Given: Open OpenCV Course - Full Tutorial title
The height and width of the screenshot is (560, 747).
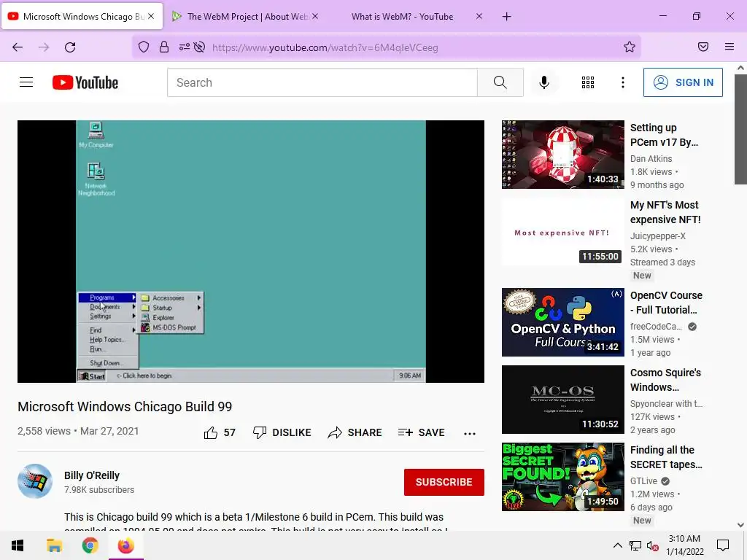Looking at the screenshot, I should pos(666,303).
